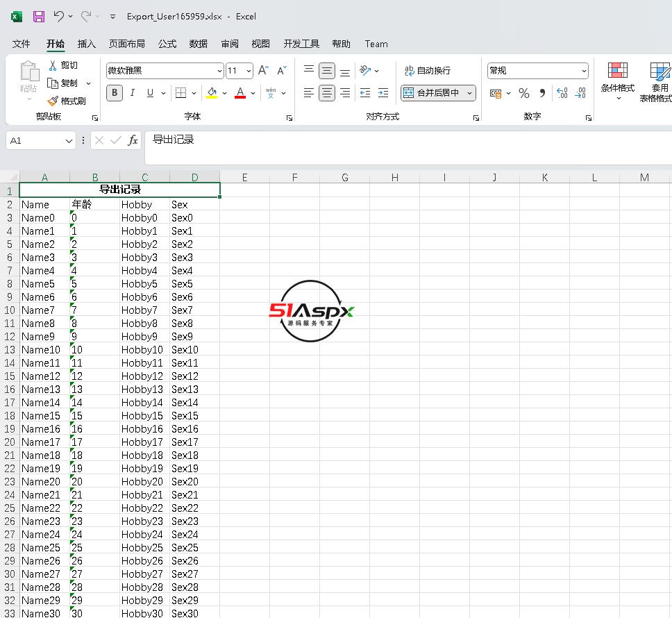Screen dimensions: 672x618
Task: Open the text orientation tool
Action: [x=365, y=70]
